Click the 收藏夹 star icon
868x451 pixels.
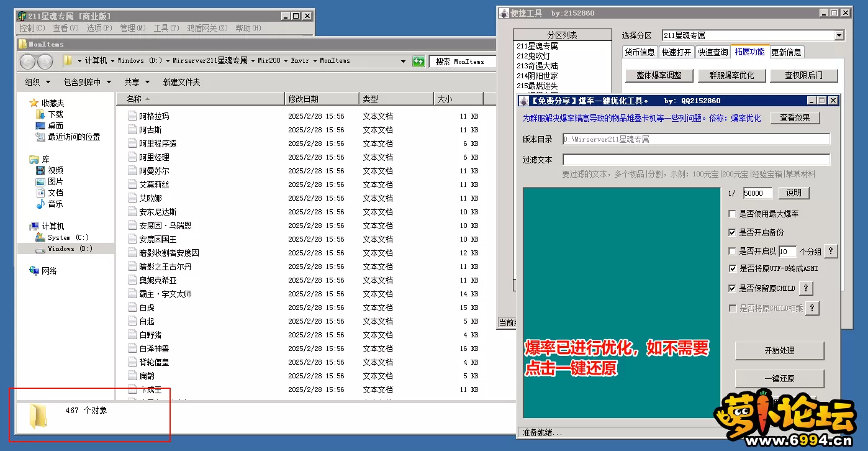pyautogui.click(x=34, y=103)
